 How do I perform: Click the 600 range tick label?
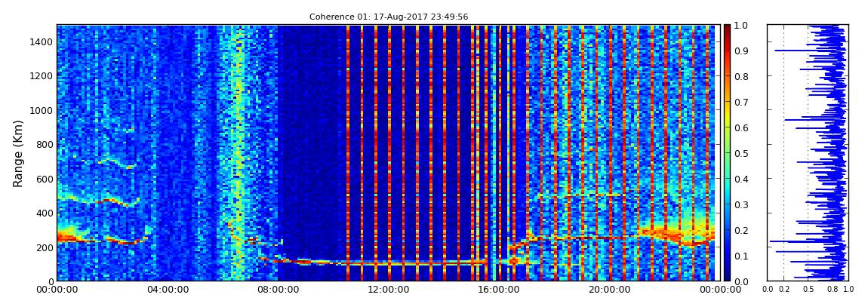click(43, 179)
